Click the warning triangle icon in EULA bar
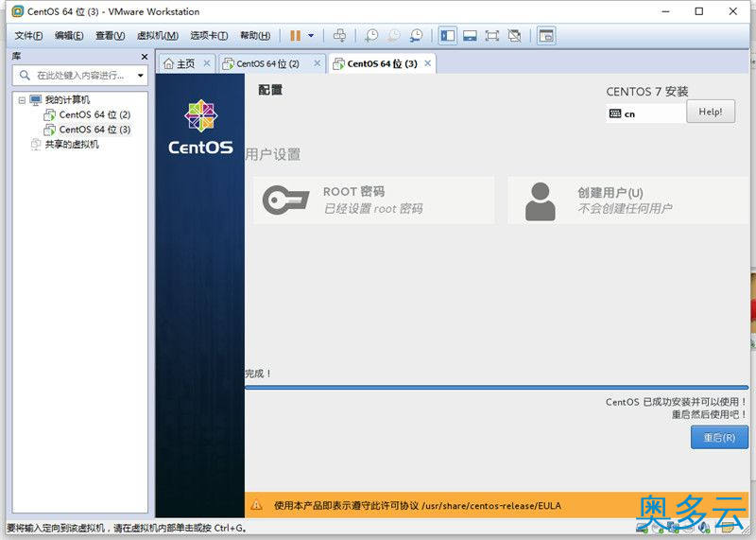The width and height of the screenshot is (756, 540). [x=256, y=505]
